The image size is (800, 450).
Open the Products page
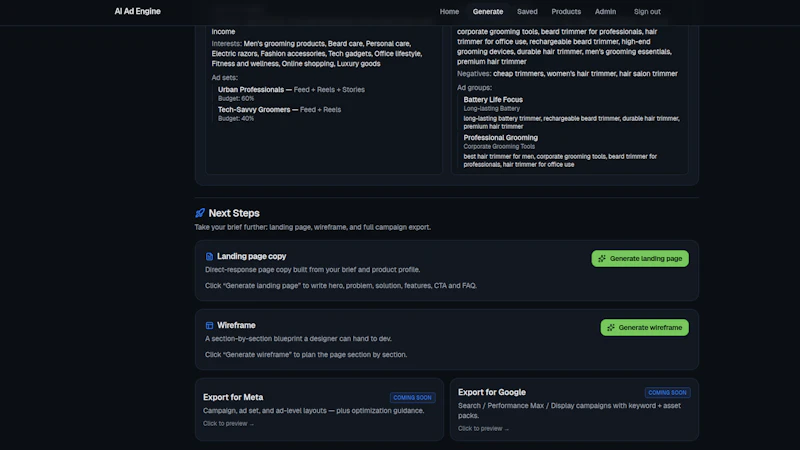[566, 12]
